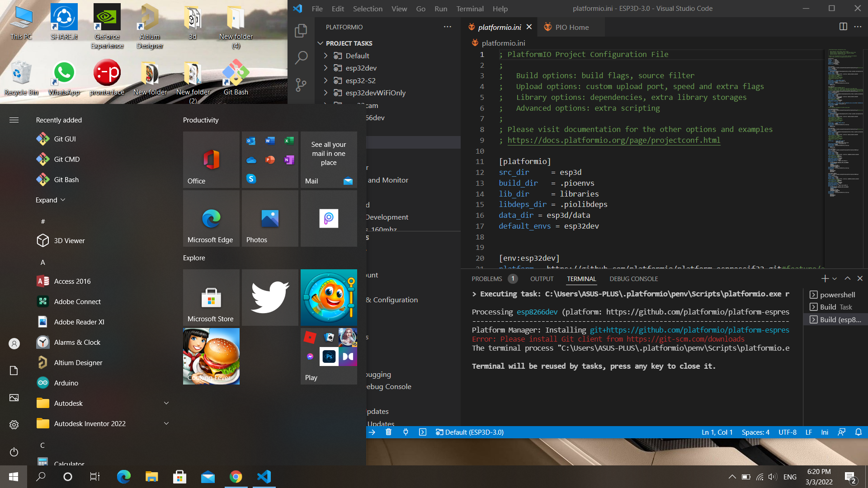This screenshot has height=488, width=868.
Task: Click the Task View taskbar button
Action: (95, 477)
